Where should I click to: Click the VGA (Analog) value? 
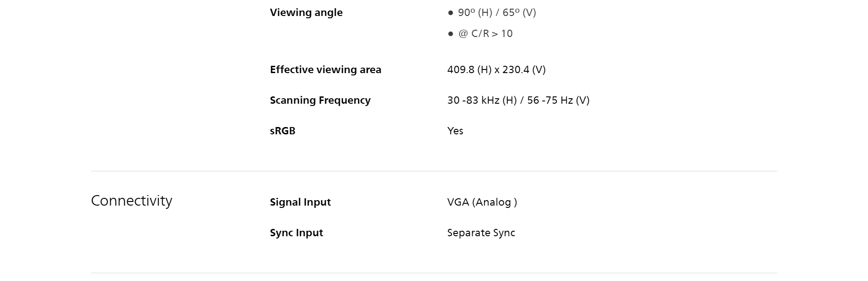point(482,202)
